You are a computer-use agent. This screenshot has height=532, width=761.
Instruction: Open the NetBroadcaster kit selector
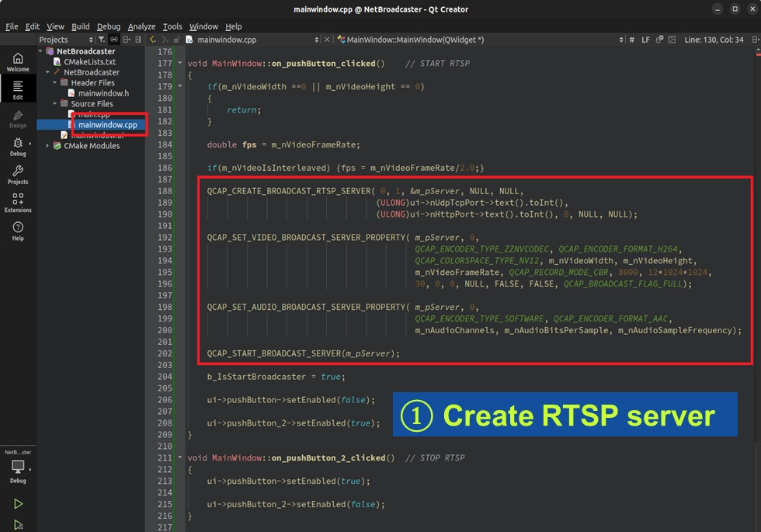click(x=18, y=467)
